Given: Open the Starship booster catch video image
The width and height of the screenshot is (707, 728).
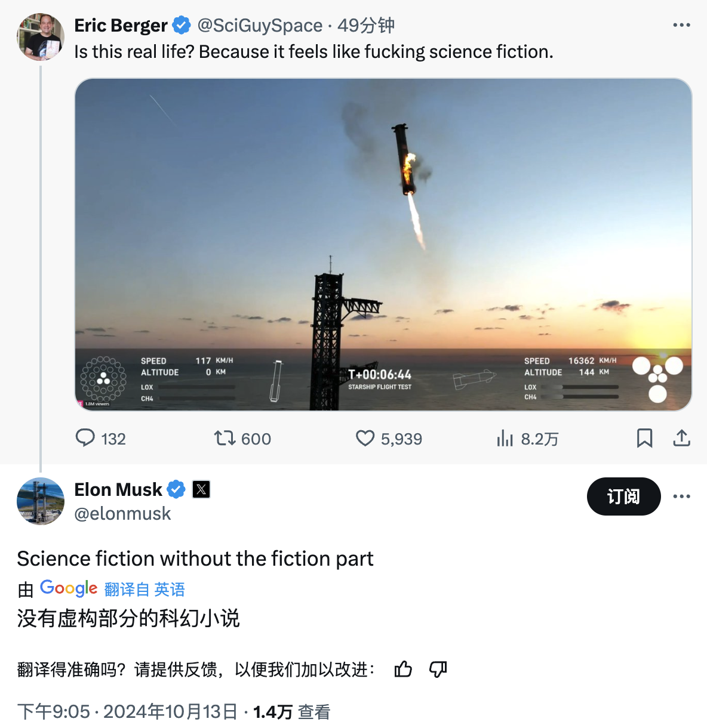Looking at the screenshot, I should (x=383, y=244).
